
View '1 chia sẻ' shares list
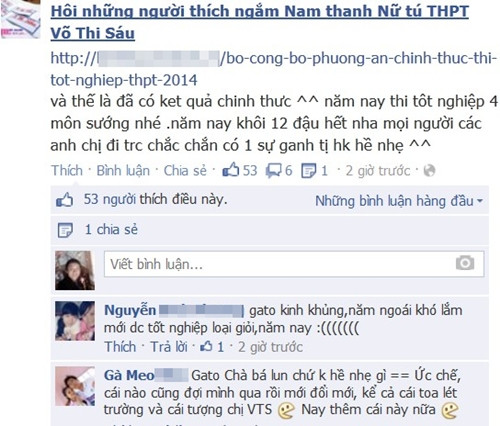[111, 229]
